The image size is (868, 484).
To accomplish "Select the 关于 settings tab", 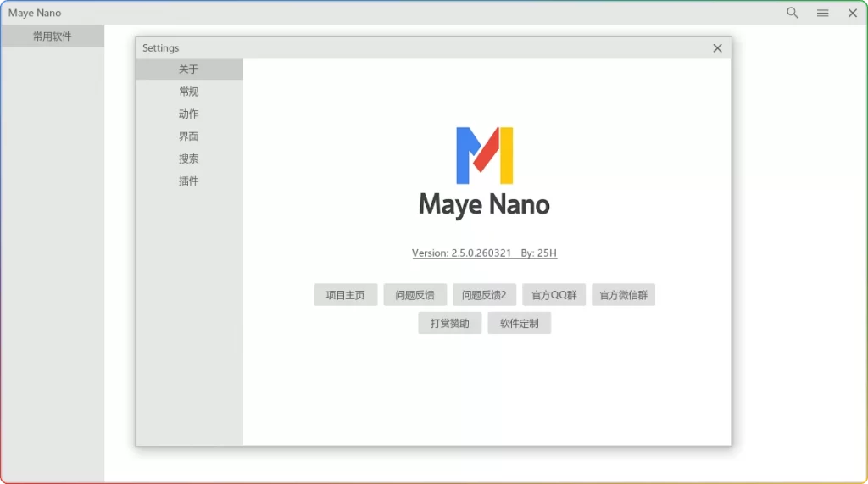I will tap(189, 70).
